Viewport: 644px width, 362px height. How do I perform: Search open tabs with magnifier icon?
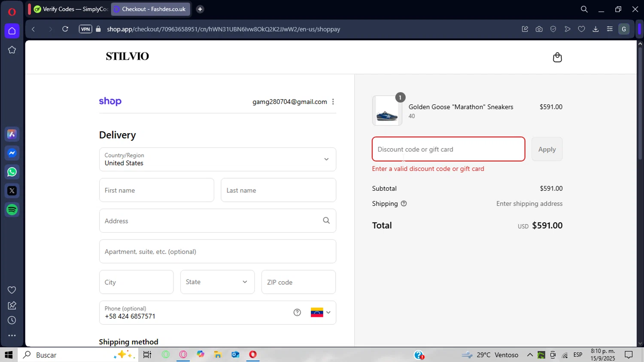pos(584,9)
